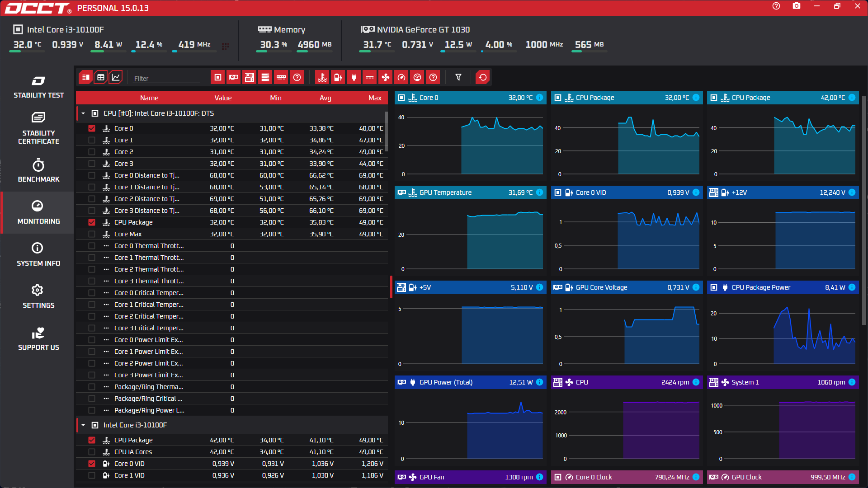Viewport: 868px width, 488px height.
Task: Sort the table by Max column
Action: pyautogui.click(x=374, y=98)
